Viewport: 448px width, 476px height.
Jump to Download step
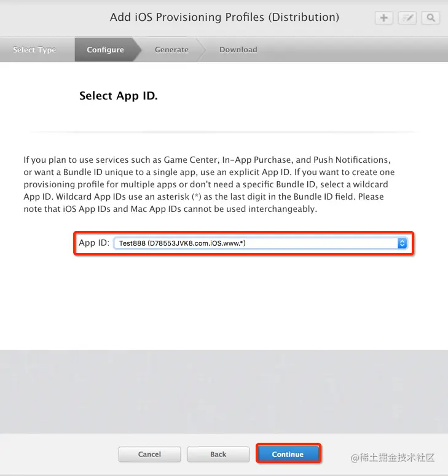coord(238,50)
